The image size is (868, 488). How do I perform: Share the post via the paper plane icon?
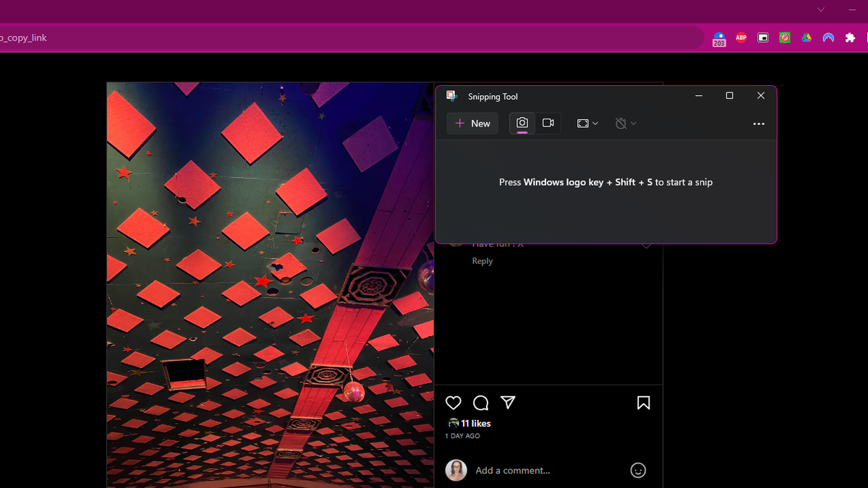click(509, 402)
